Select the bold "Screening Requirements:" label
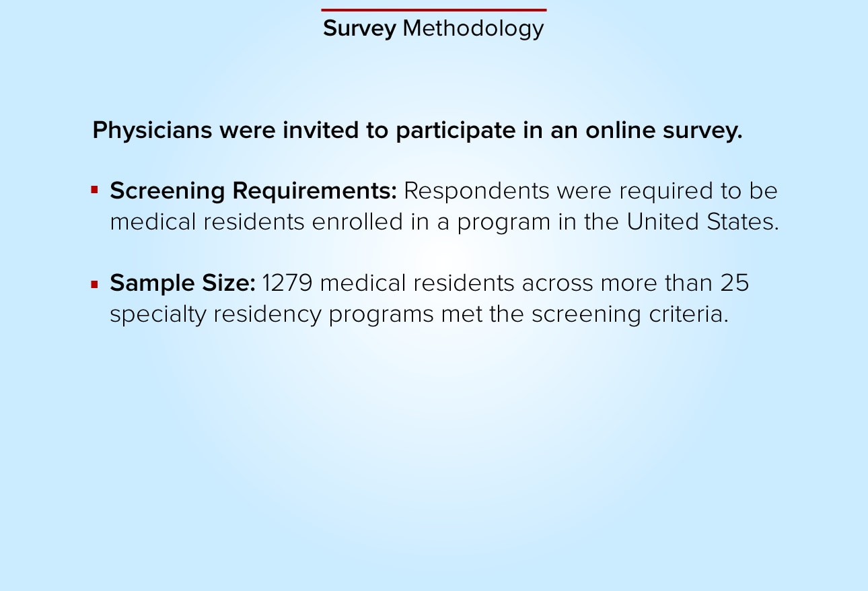This screenshot has height=591, width=868. pos(254,191)
